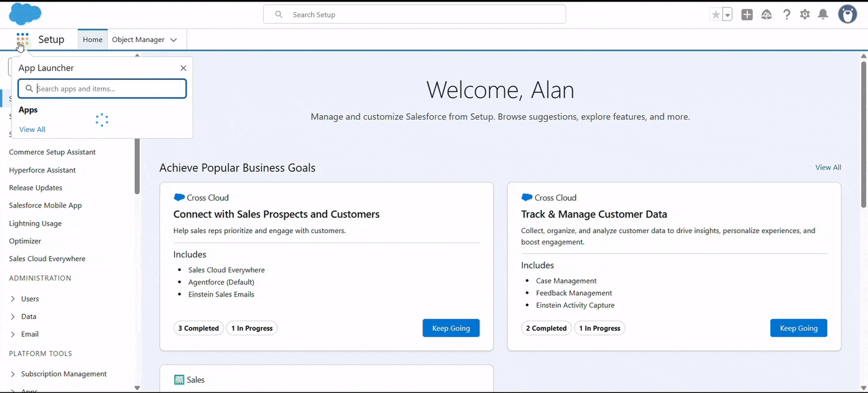Click the main page vertical scrollbar
This screenshot has width=868, height=393.
pos(863,136)
